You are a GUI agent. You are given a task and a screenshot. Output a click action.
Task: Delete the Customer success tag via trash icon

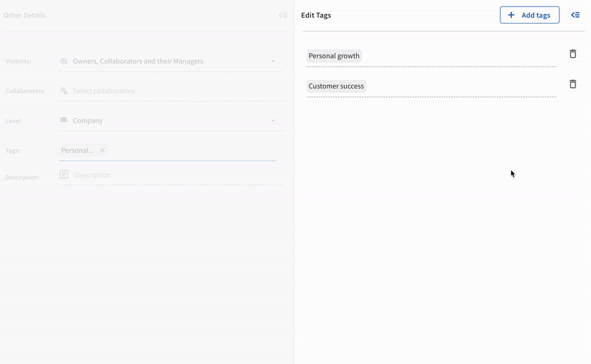(573, 84)
